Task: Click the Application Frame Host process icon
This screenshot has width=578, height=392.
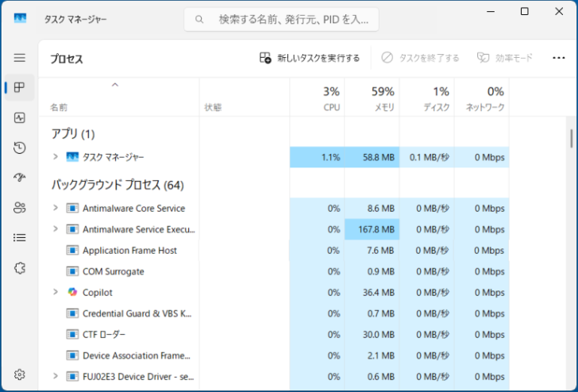Action: point(72,251)
